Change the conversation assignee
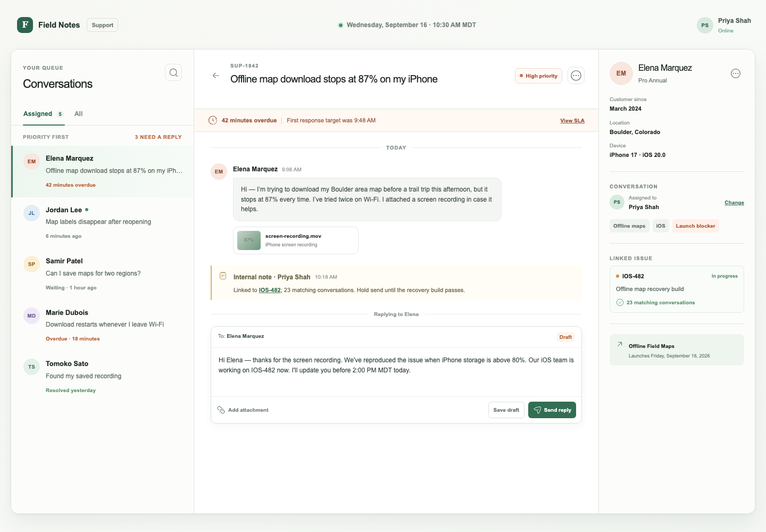 point(734,203)
